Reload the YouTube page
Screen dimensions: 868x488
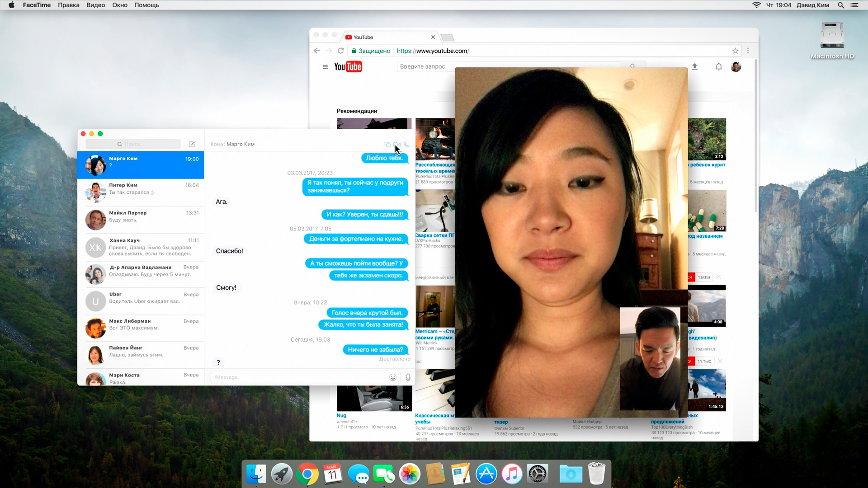point(341,51)
